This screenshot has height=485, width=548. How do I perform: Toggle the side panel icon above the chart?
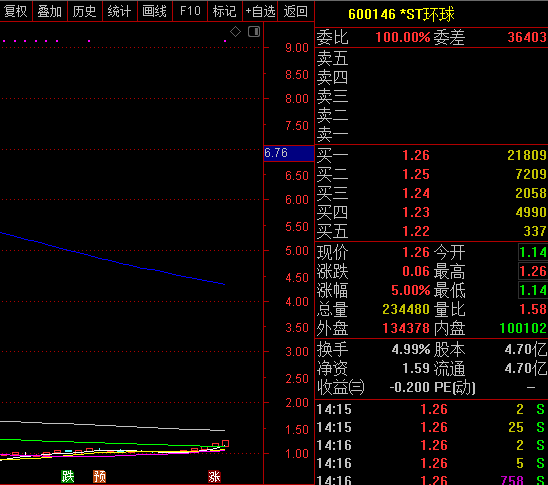(x=254, y=32)
